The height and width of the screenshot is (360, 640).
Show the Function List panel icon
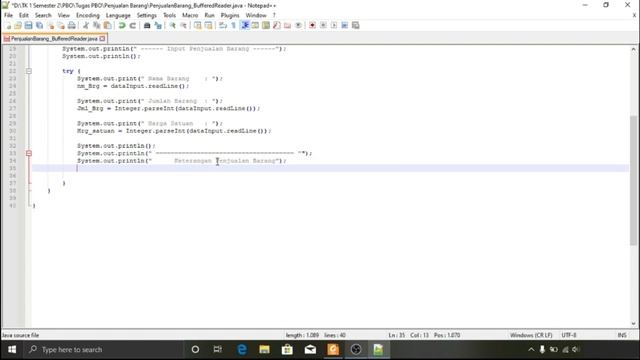click(x=277, y=25)
